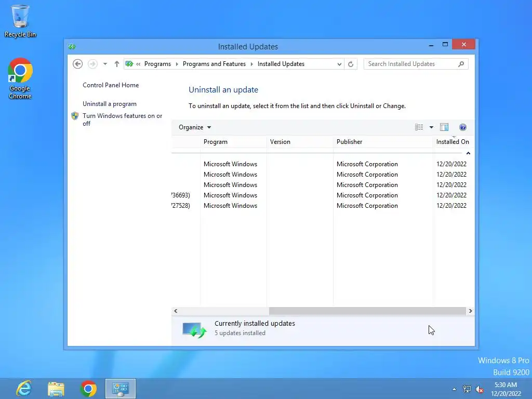This screenshot has width=532, height=399.
Task: Sort by the Version column header
Action: coord(300,142)
